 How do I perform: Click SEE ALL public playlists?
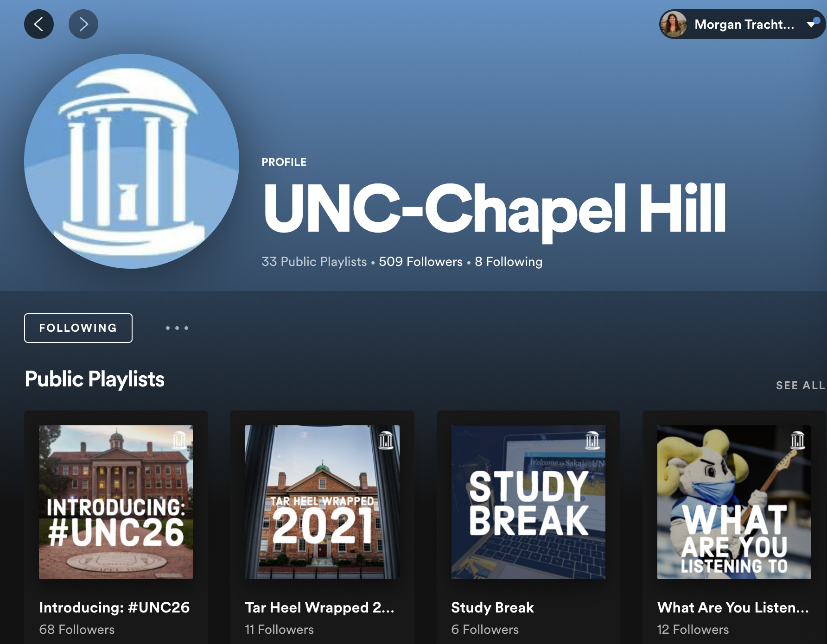click(801, 385)
